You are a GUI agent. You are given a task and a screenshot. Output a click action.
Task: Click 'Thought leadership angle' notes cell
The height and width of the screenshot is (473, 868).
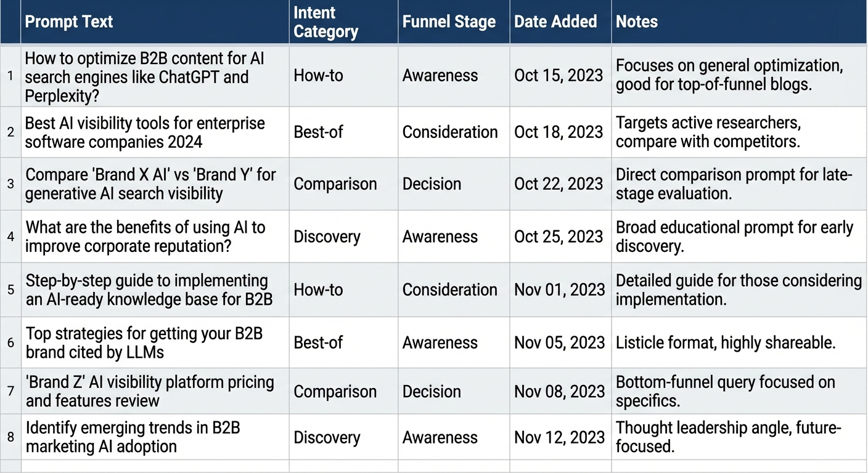(728, 437)
